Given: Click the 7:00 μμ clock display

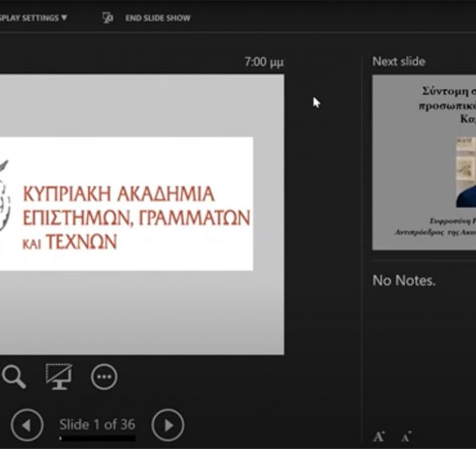Looking at the screenshot, I should click(x=264, y=62).
